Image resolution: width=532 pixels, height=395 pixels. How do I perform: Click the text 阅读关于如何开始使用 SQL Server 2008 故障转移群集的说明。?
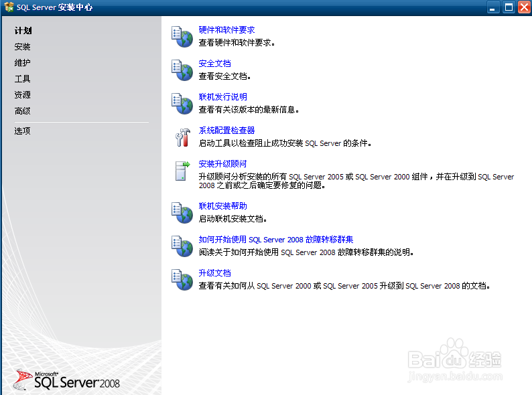(306, 252)
